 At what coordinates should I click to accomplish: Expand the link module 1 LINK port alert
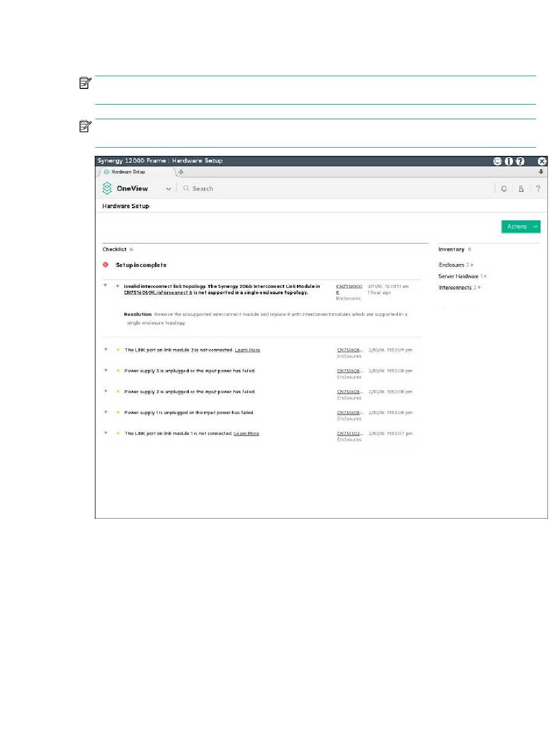click(106, 433)
